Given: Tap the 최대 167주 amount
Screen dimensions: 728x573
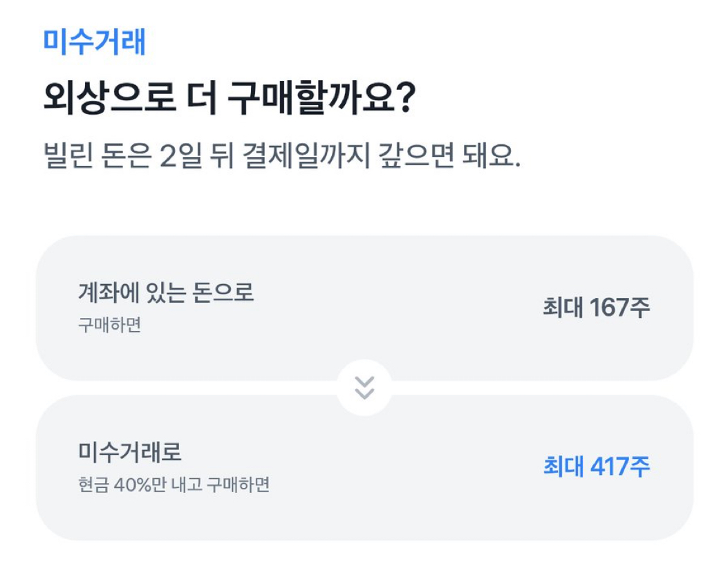Looking at the screenshot, I should tap(596, 308).
